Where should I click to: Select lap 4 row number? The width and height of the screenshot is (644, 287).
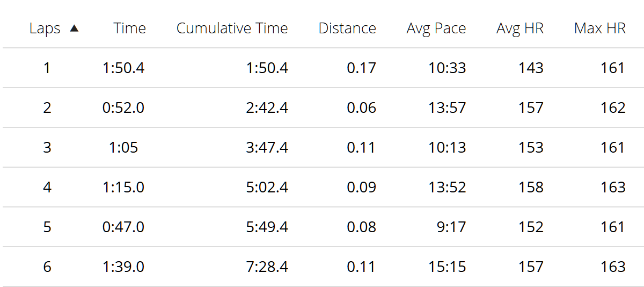click(x=47, y=188)
